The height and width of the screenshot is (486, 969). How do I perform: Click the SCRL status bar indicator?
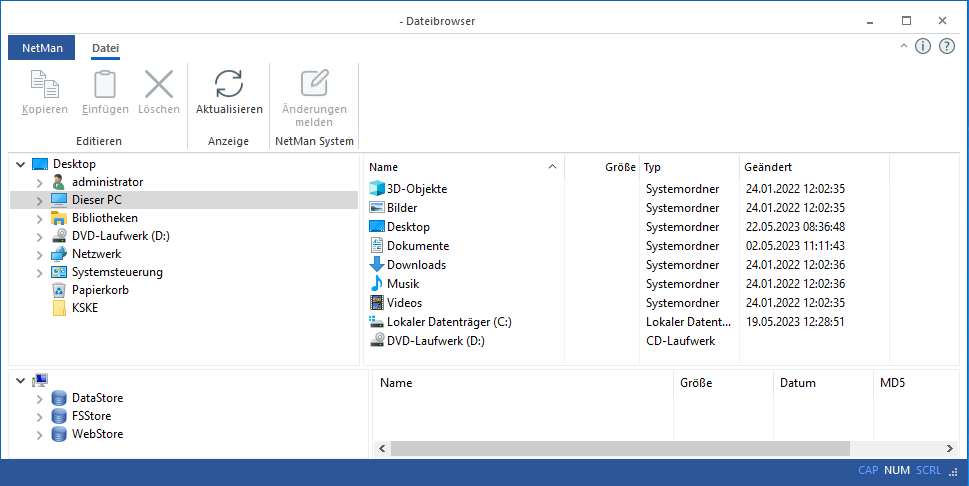point(928,470)
